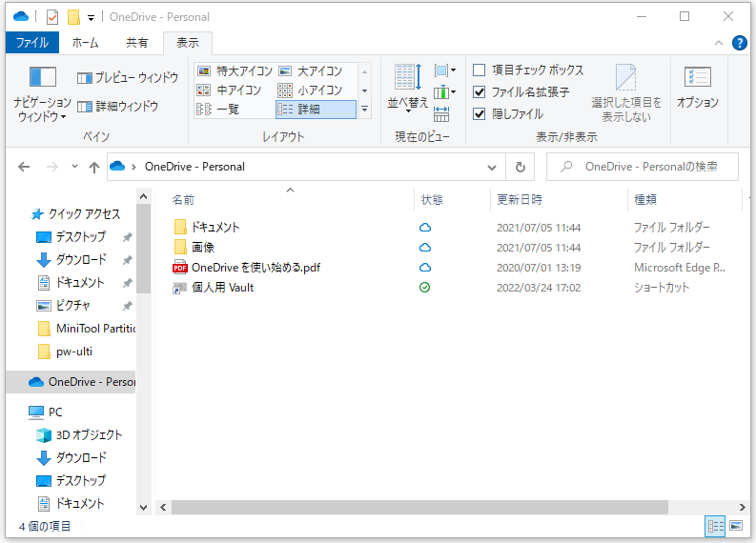This screenshot has width=756, height=543.
Task: Click the help question mark icon
Action: (739, 43)
